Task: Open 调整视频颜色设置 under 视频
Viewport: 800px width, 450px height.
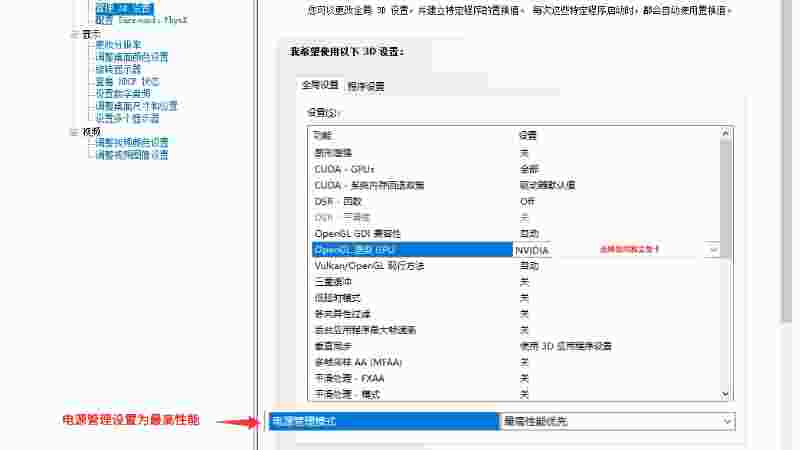Action: (131, 143)
